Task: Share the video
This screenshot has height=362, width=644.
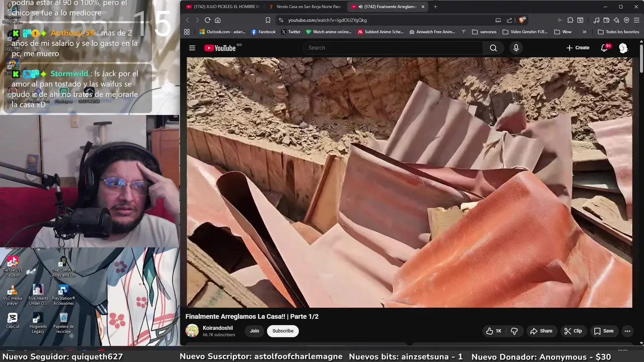Action: (541, 331)
